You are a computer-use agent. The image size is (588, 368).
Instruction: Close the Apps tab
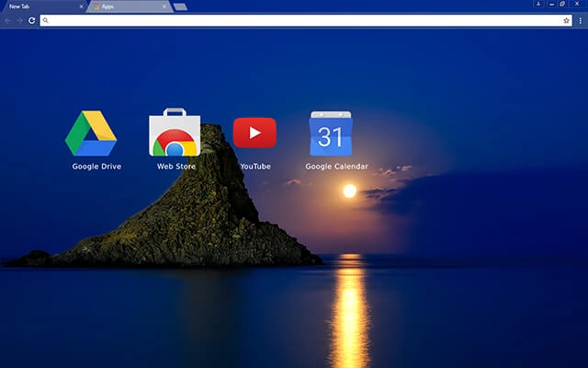[164, 6]
